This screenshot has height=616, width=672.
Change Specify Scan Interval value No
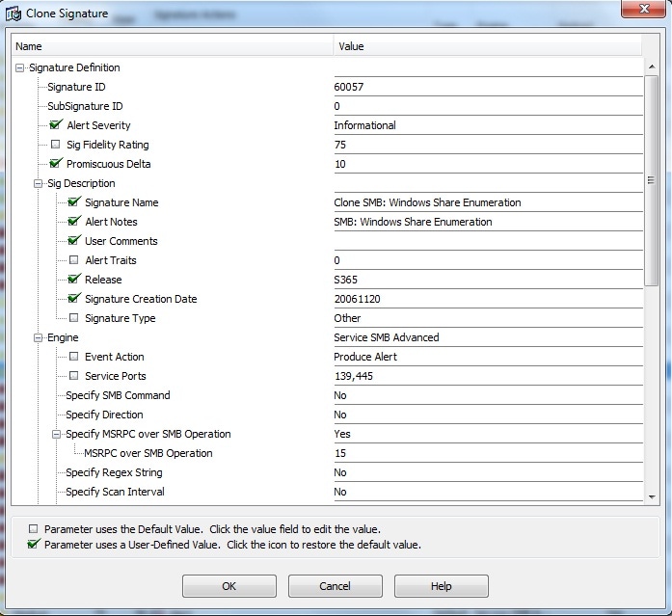click(x=488, y=492)
